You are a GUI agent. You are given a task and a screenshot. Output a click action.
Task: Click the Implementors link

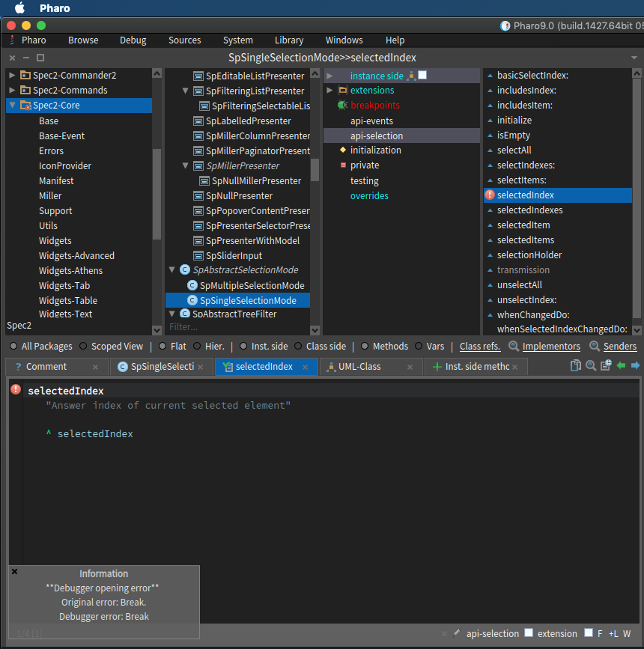(551, 347)
